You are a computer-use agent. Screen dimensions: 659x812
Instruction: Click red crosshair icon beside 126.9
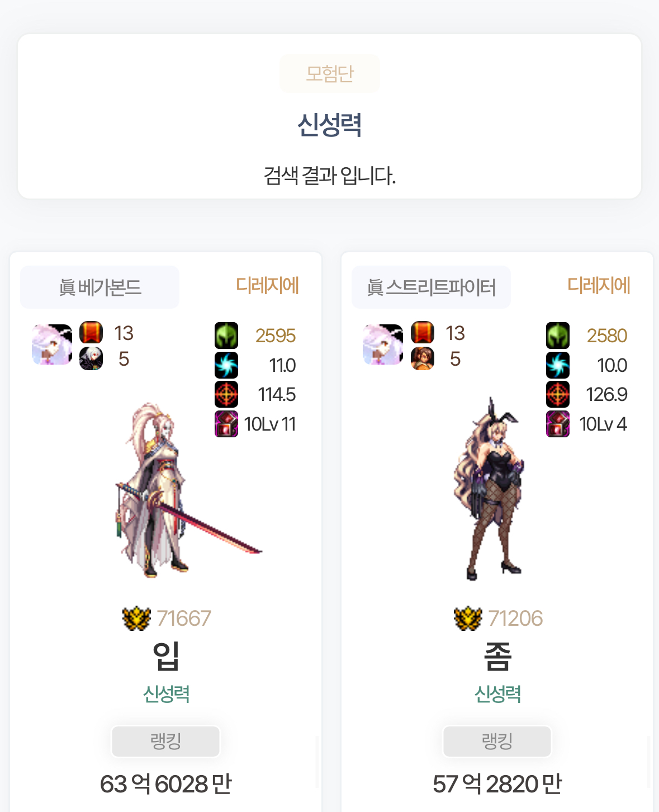tap(558, 394)
